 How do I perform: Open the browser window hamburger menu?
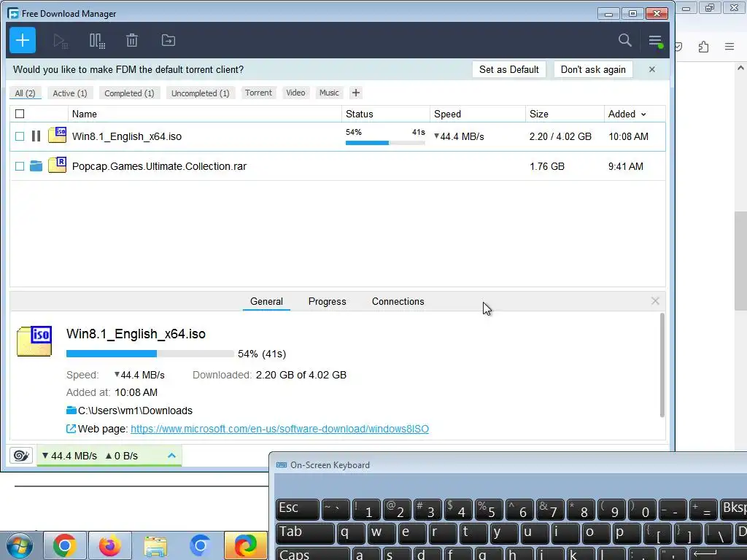[729, 47]
